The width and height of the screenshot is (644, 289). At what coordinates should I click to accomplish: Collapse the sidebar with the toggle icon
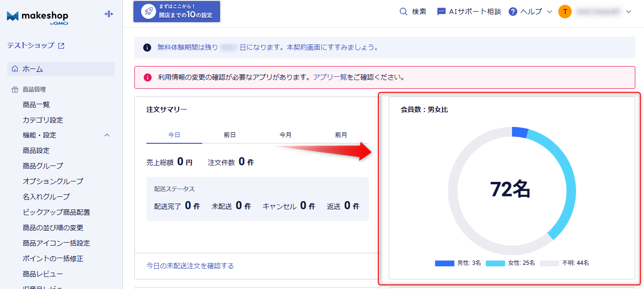click(109, 14)
